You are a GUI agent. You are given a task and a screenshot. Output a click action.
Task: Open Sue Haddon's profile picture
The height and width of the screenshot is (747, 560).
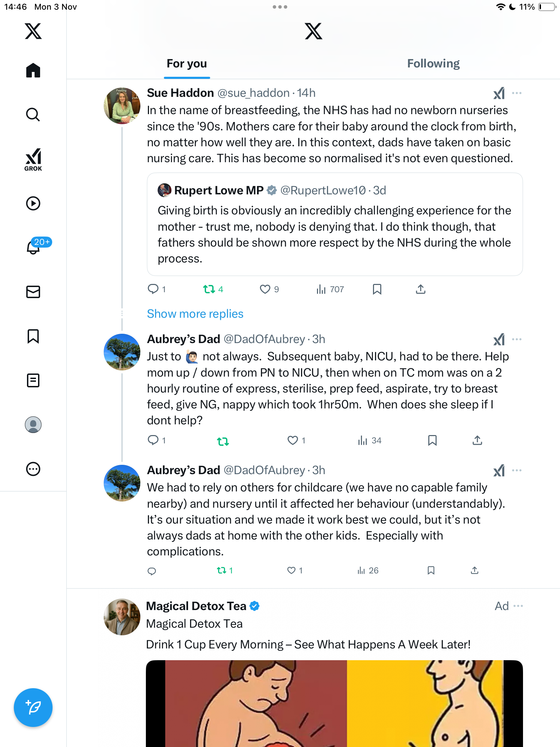click(x=122, y=106)
